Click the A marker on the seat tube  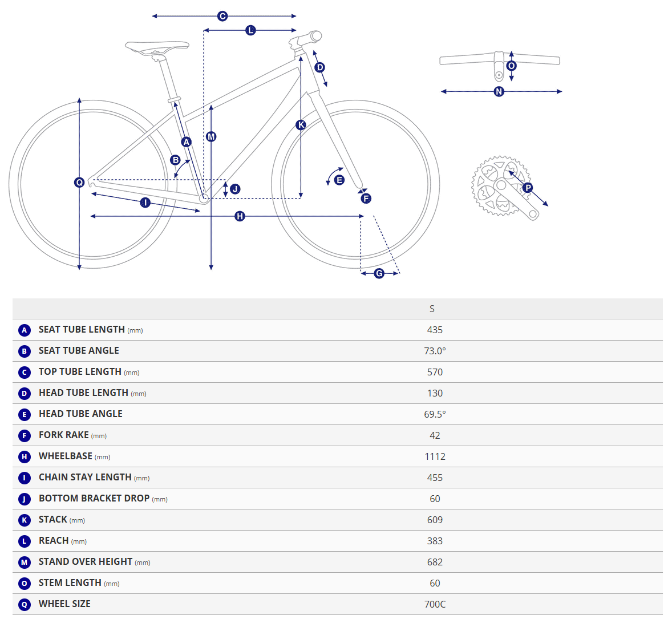pyautogui.click(x=186, y=142)
